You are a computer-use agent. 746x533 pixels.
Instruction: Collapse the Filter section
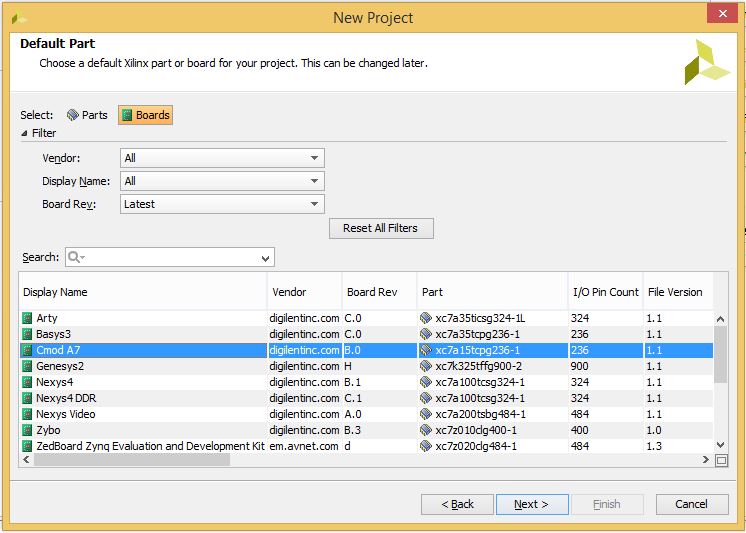coord(24,133)
